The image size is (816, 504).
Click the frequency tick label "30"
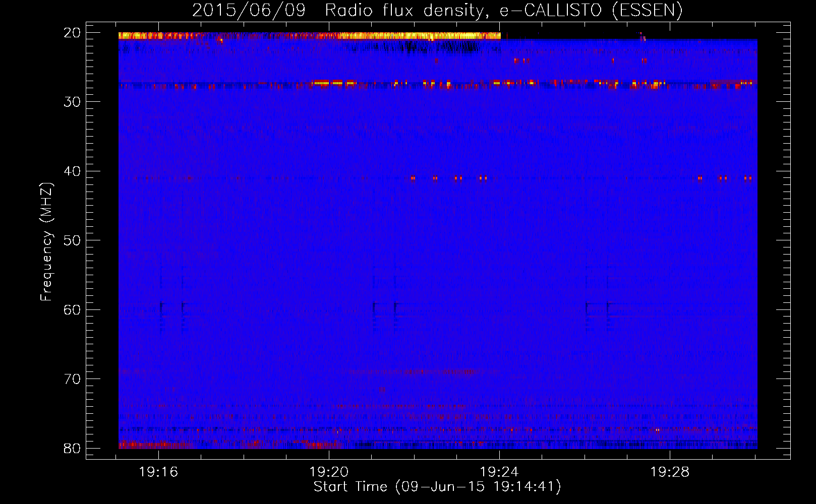73,102
